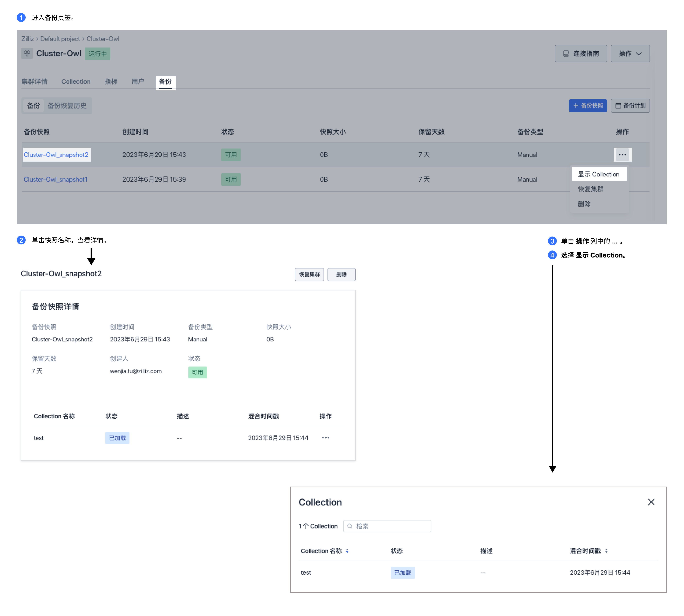Screen dimensions: 684x616
Task: Click the blue 备份快照 create button
Action: point(588,106)
